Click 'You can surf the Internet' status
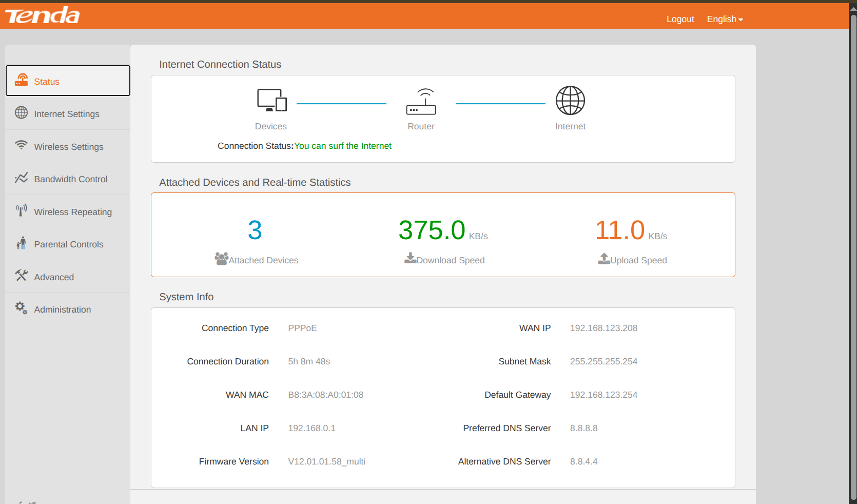The height and width of the screenshot is (504, 857). pyautogui.click(x=343, y=146)
